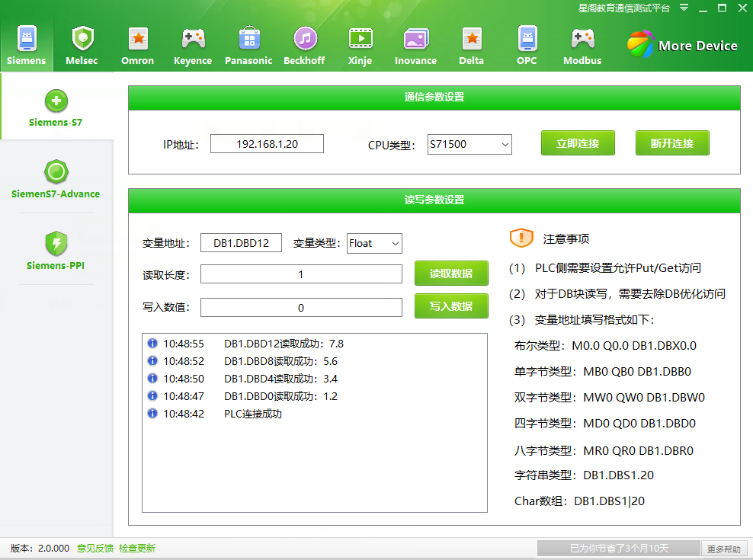Open the More Device colorful logo
Screen dimensions: 753x560
pos(641,44)
